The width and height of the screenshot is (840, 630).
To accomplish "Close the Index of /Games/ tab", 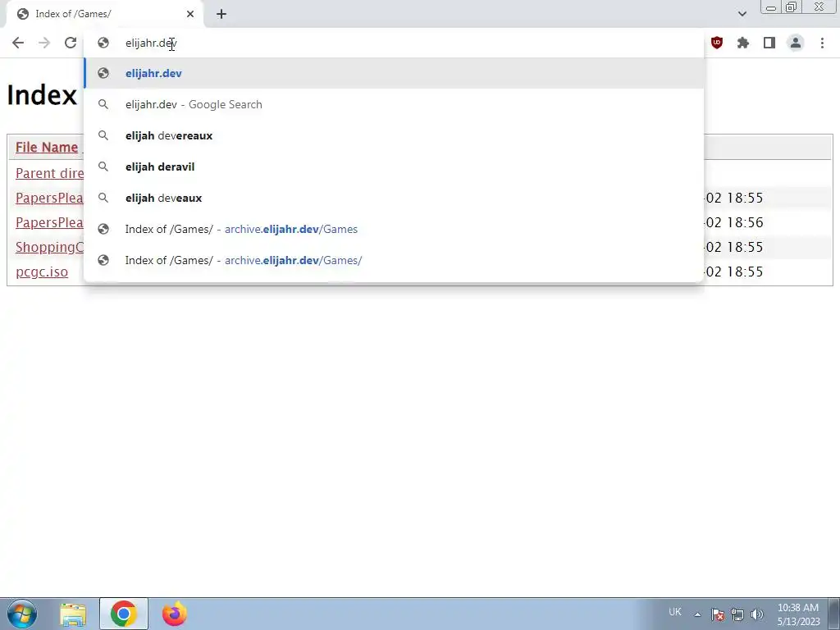I will point(190,14).
